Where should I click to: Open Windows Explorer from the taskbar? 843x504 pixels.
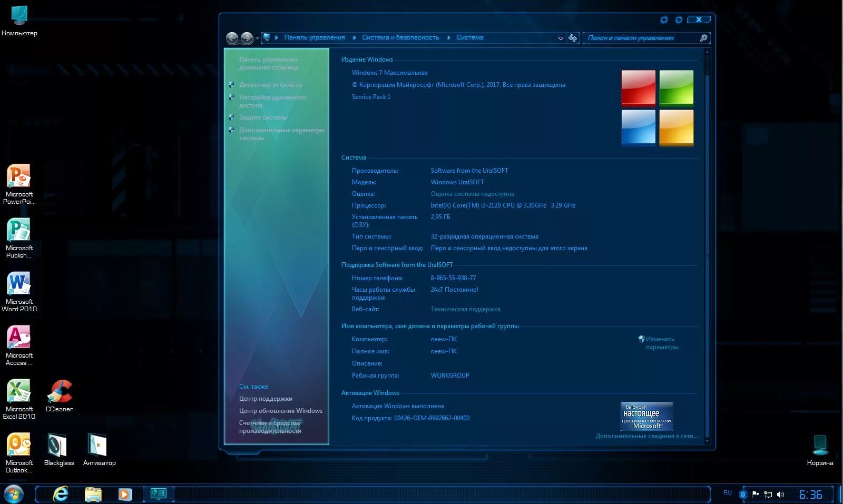(x=93, y=494)
